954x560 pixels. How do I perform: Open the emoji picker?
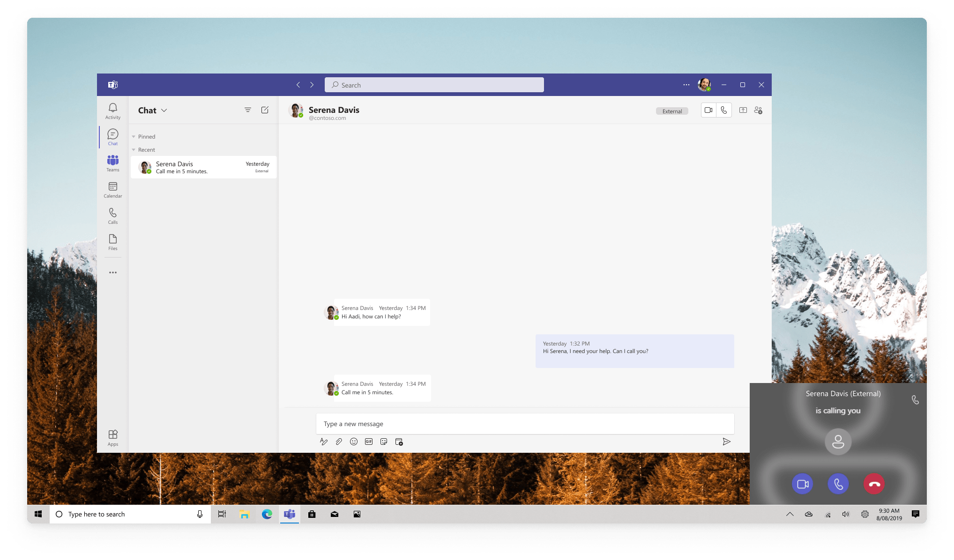pyautogui.click(x=354, y=442)
